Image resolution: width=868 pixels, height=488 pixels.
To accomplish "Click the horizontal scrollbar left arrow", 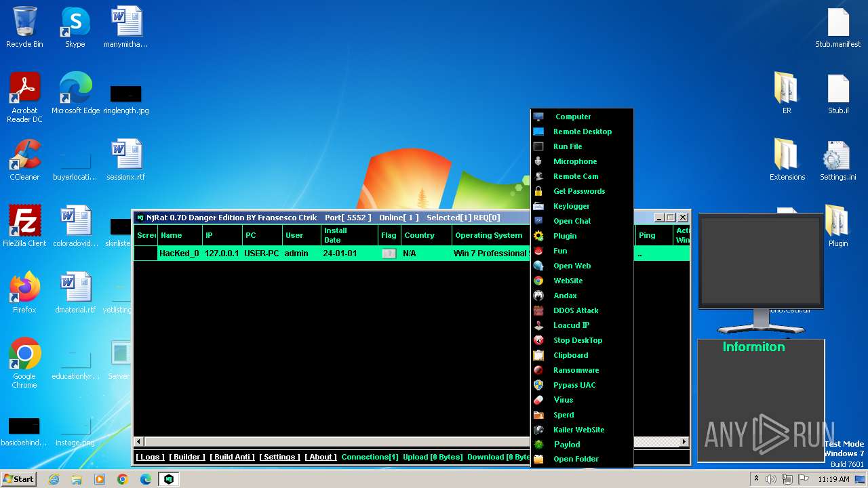I will click(x=139, y=442).
